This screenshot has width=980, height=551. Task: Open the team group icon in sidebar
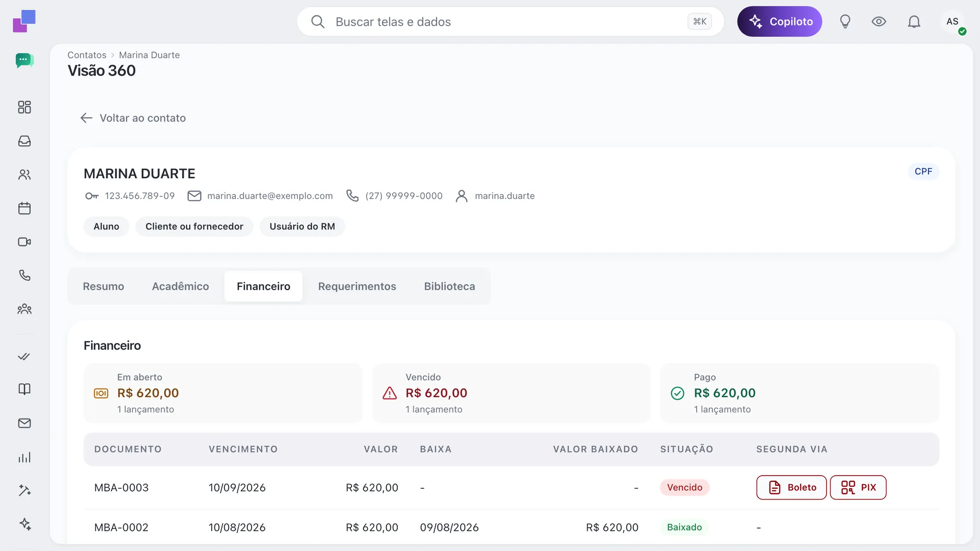pos(24,309)
